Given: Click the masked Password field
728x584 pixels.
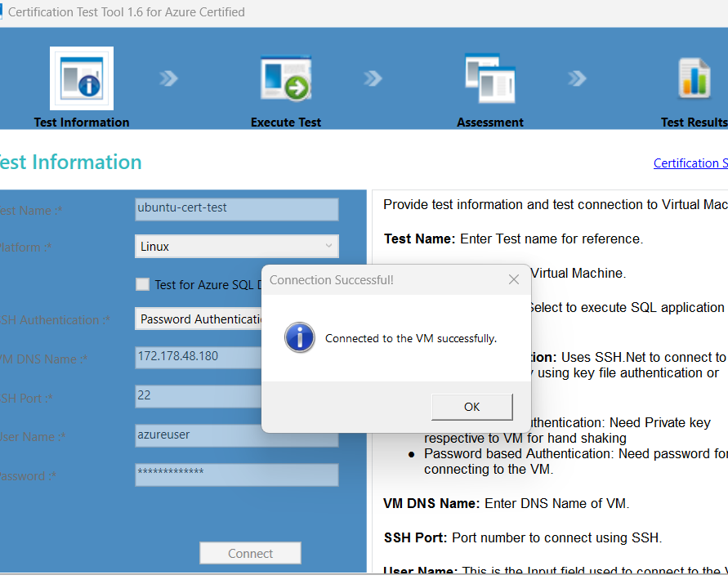Looking at the screenshot, I should (237, 475).
